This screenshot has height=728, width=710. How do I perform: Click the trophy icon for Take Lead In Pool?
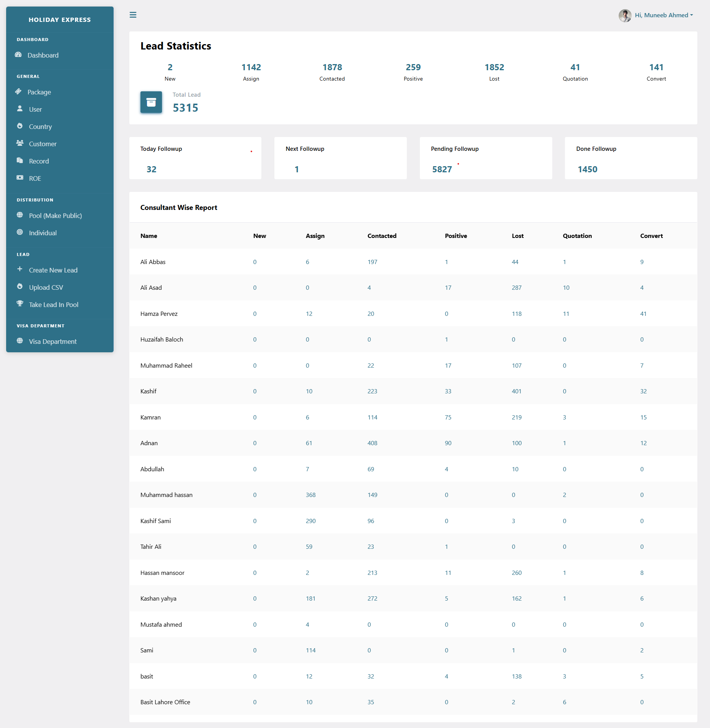point(20,304)
